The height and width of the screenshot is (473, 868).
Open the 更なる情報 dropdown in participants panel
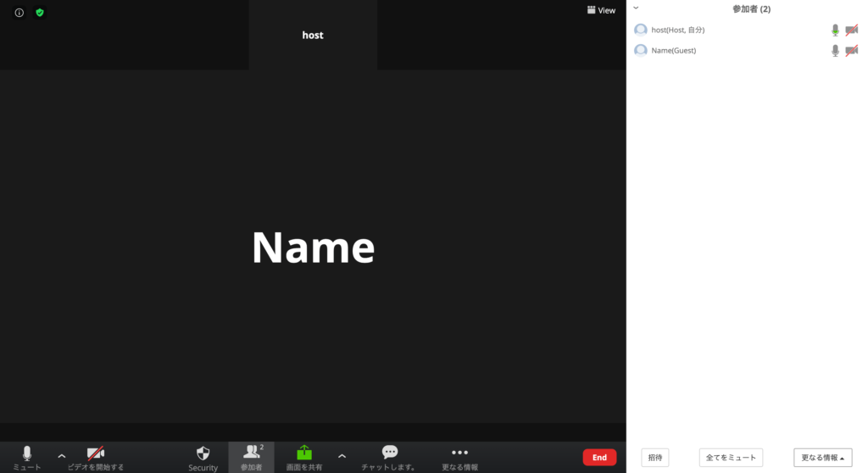(x=822, y=458)
